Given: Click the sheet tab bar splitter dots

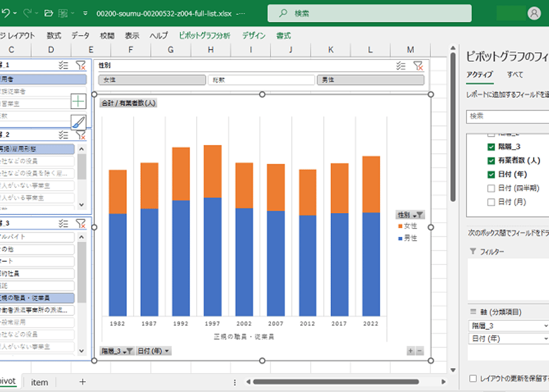Looking at the screenshot, I should (235, 382).
